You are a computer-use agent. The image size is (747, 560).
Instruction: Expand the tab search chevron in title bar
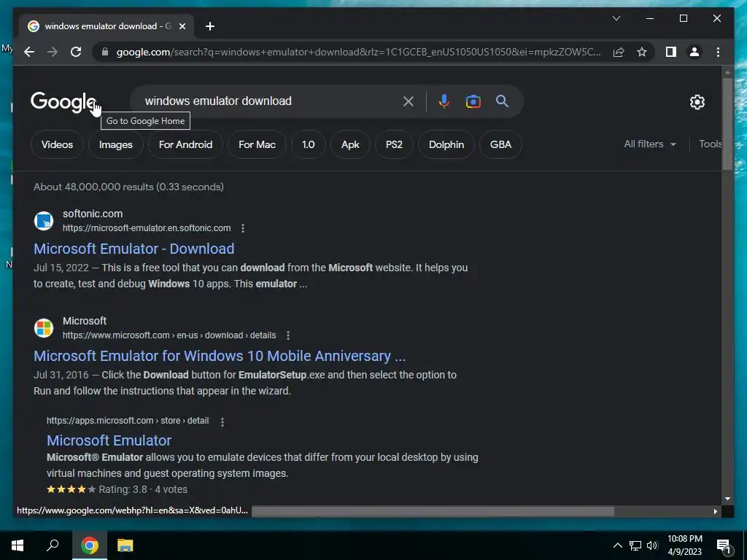(616, 18)
